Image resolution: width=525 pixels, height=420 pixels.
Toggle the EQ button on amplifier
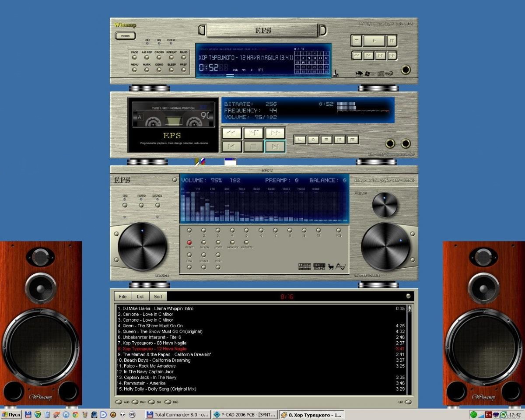click(x=125, y=205)
